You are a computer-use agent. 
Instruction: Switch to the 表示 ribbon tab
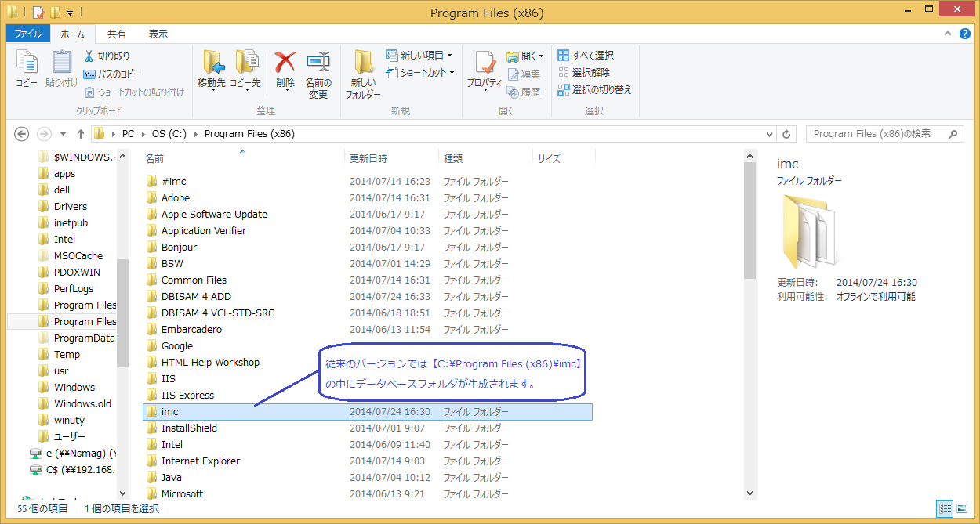157,34
